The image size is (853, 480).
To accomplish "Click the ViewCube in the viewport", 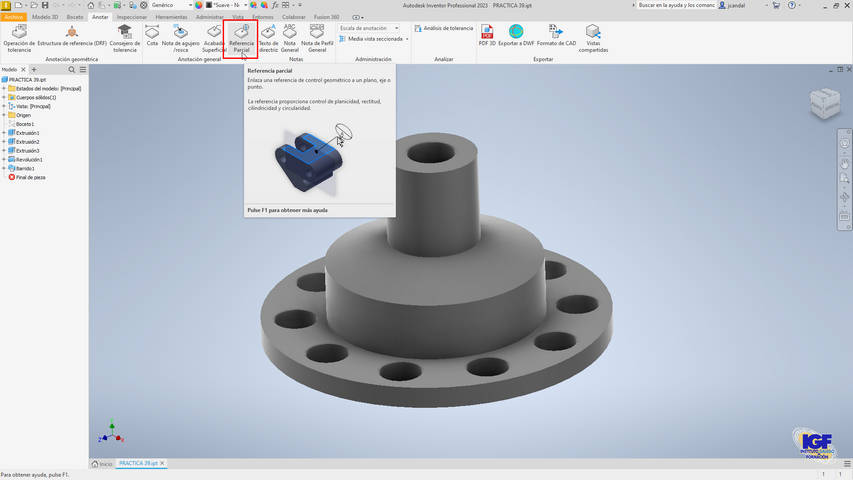I will pyautogui.click(x=825, y=103).
